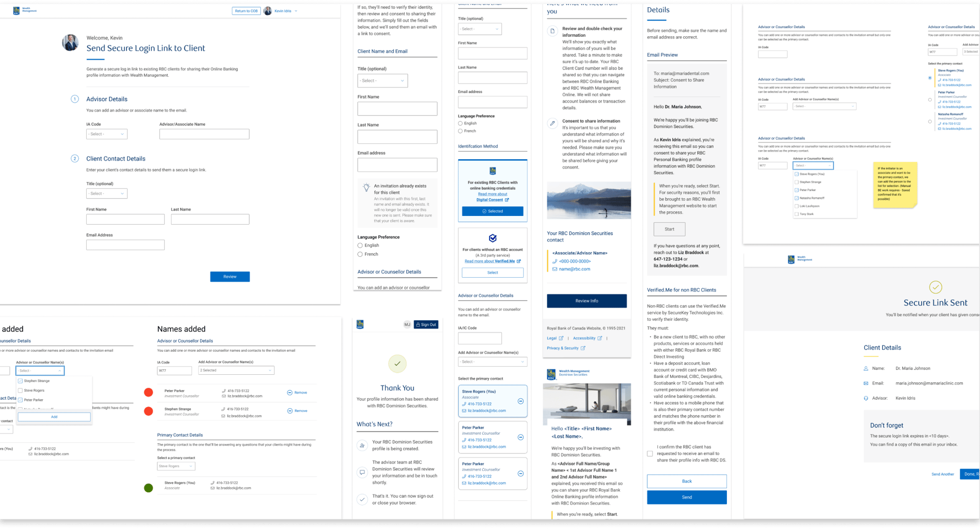The image size is (980, 529).
Task: Open the 2 Selected advisor names dropdown
Action: [236, 371]
